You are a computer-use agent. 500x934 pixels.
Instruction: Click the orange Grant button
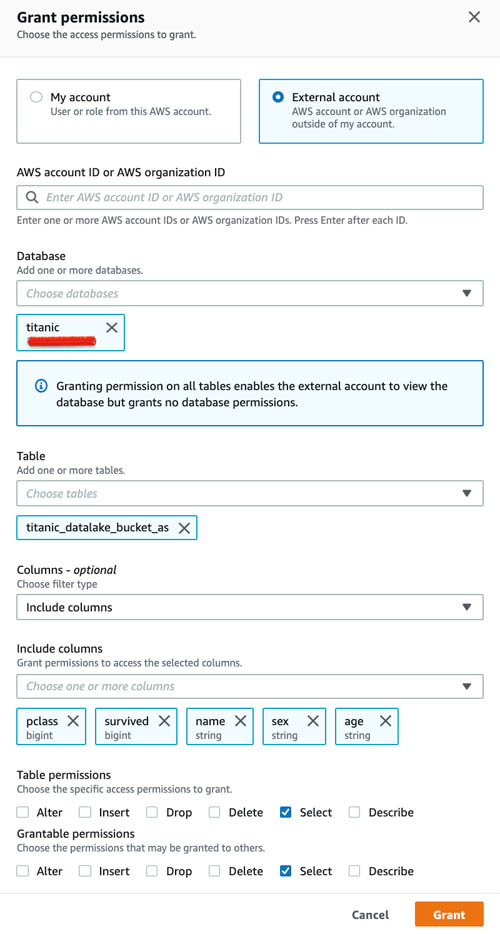pos(449,914)
